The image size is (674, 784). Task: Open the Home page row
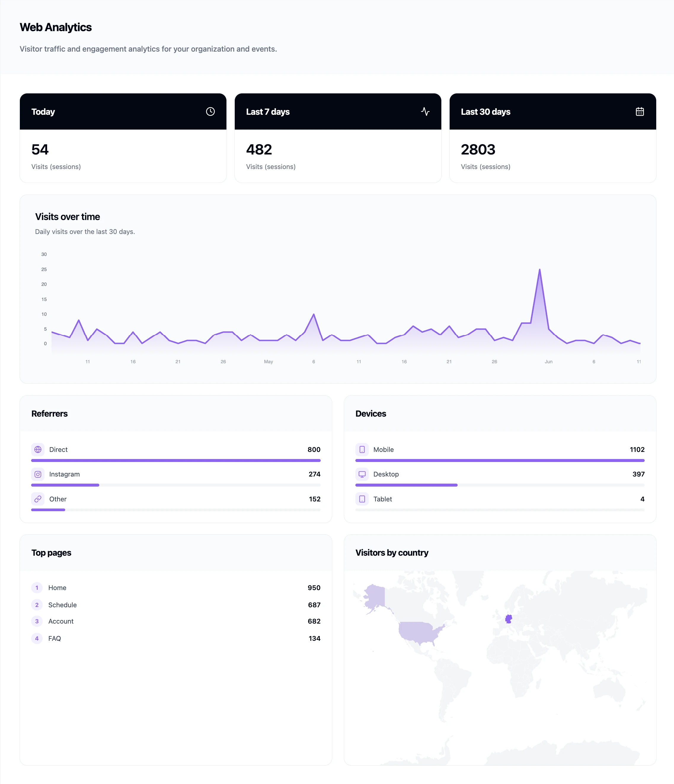coord(176,588)
